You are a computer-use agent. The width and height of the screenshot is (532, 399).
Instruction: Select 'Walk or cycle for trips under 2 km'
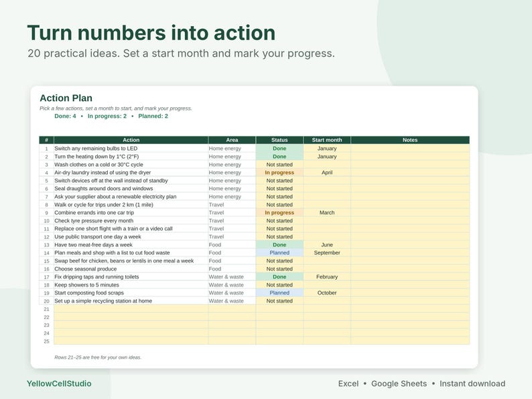point(131,205)
